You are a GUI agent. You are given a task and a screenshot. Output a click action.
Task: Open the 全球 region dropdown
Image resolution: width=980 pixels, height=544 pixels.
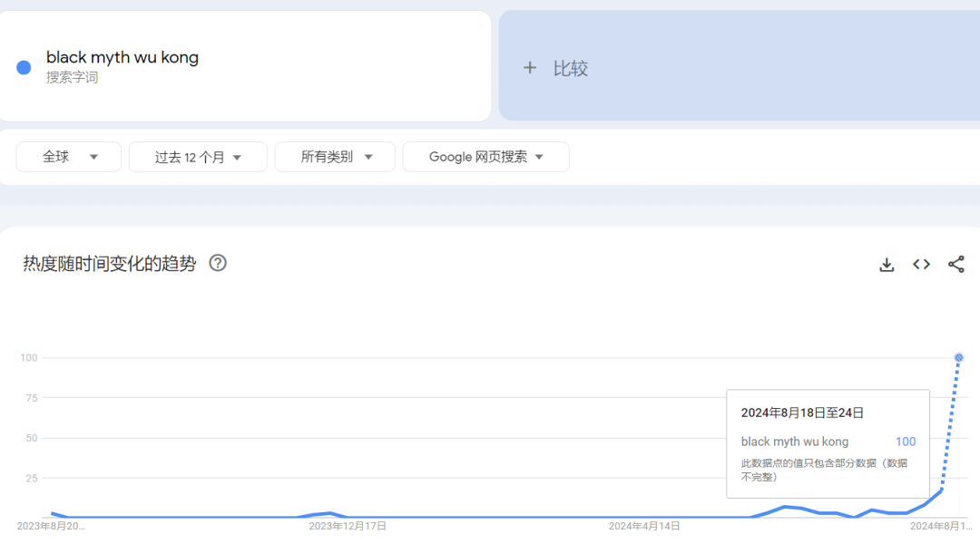(69, 157)
